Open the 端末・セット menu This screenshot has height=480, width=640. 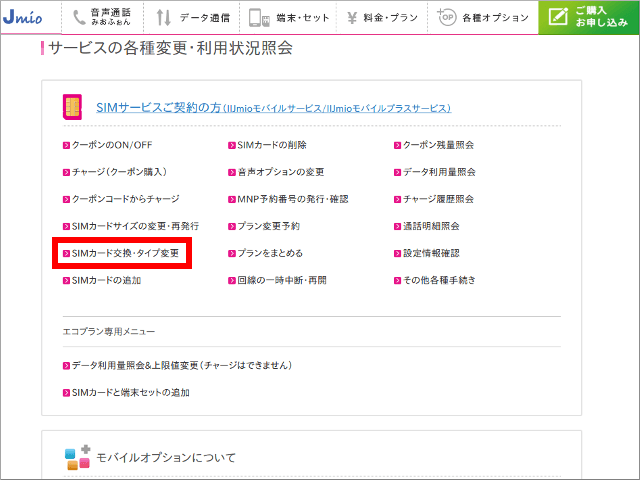(288, 17)
